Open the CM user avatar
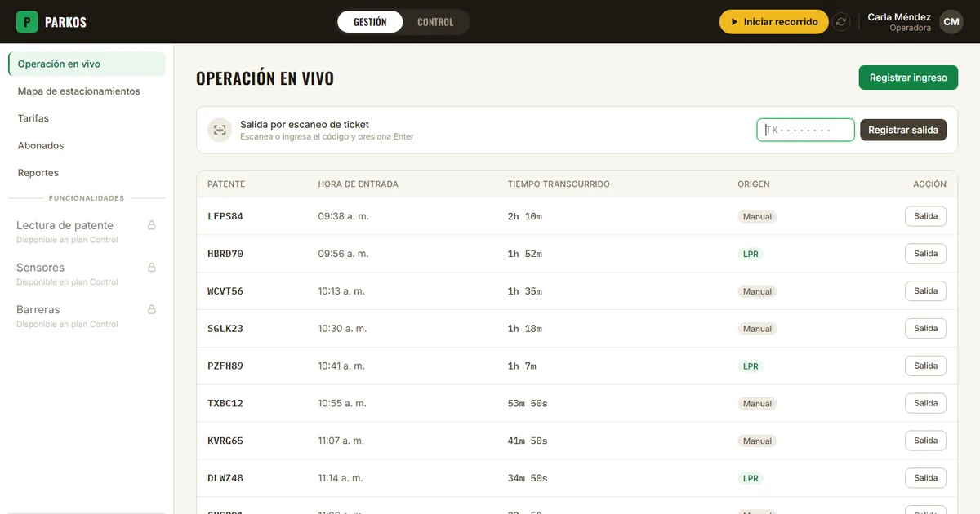 coord(951,22)
